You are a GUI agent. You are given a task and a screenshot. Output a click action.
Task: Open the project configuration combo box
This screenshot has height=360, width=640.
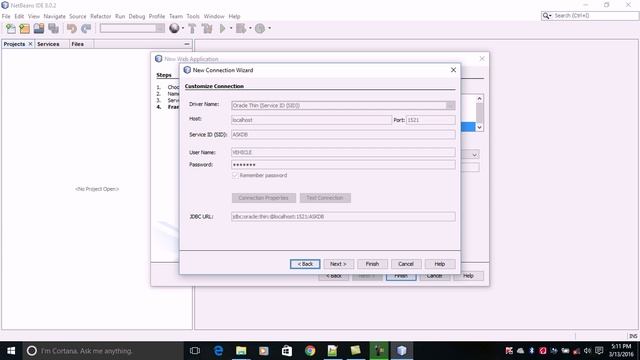pos(132,28)
